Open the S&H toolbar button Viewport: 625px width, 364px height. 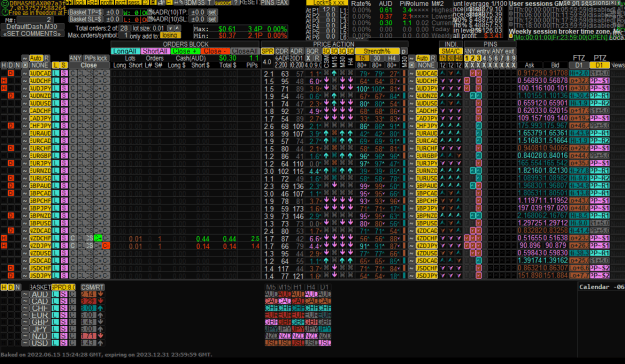click(93, 2)
